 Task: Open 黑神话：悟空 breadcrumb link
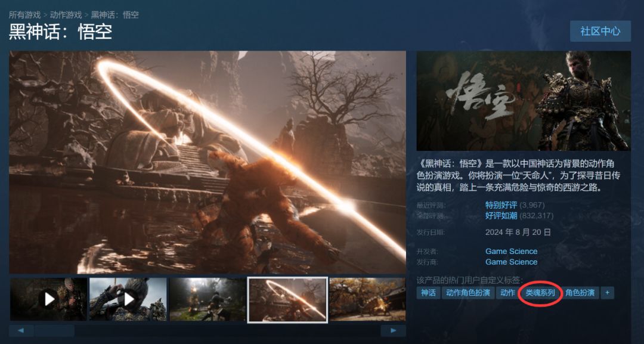(x=114, y=15)
